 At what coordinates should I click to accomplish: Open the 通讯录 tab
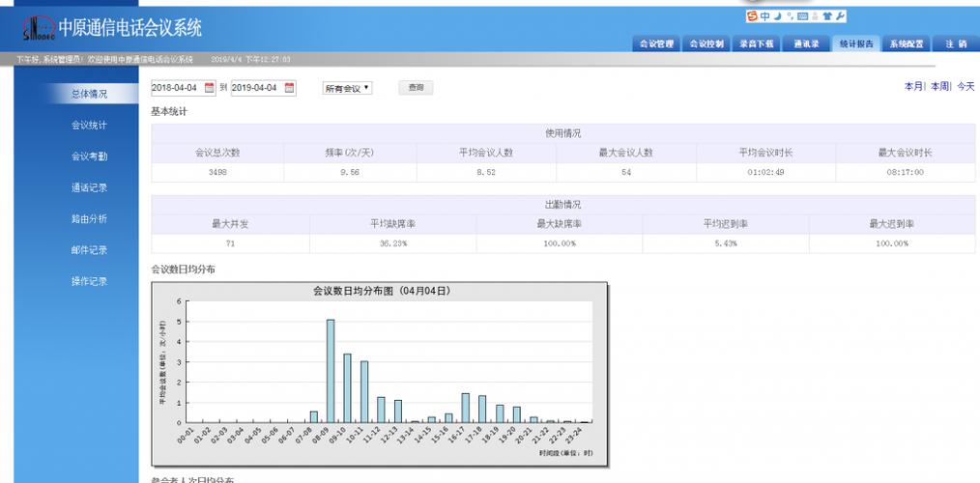pos(806,43)
